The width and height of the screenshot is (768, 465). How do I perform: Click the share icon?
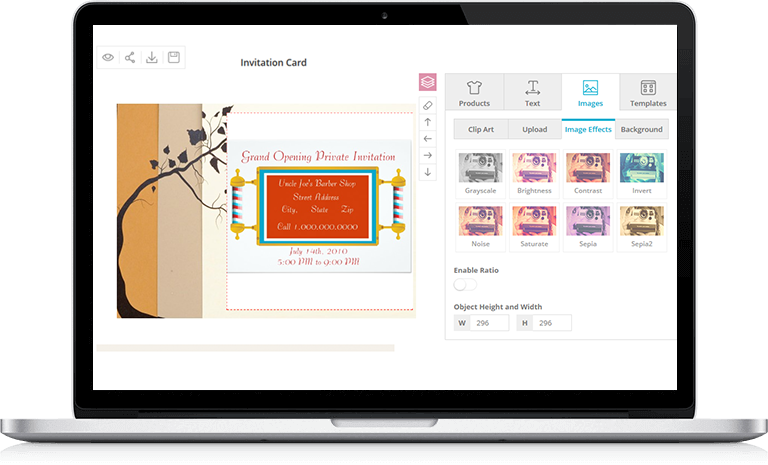click(130, 58)
